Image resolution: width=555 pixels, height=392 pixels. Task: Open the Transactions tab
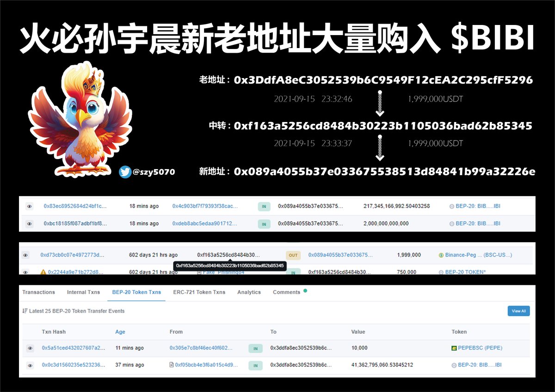[x=38, y=292]
